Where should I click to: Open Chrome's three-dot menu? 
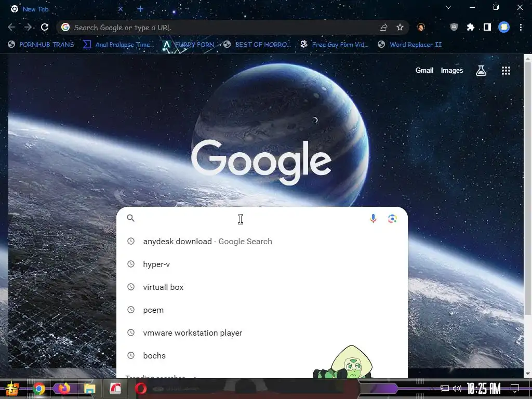521,27
